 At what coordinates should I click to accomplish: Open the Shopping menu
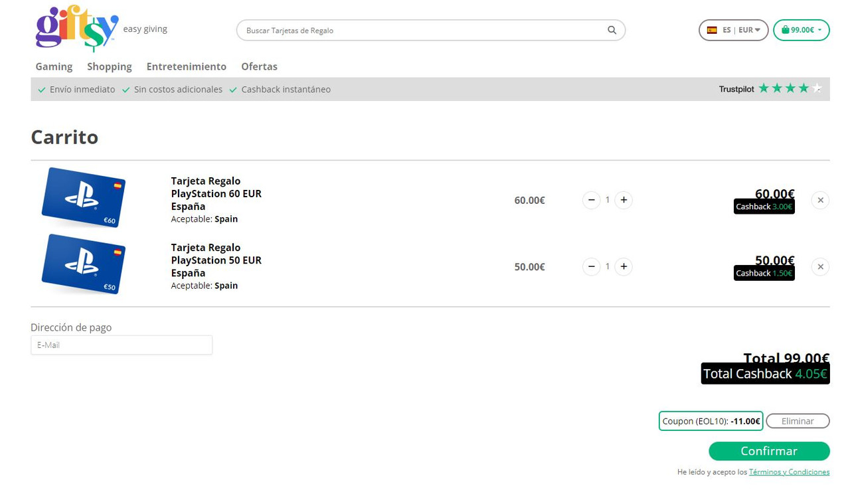pos(110,66)
